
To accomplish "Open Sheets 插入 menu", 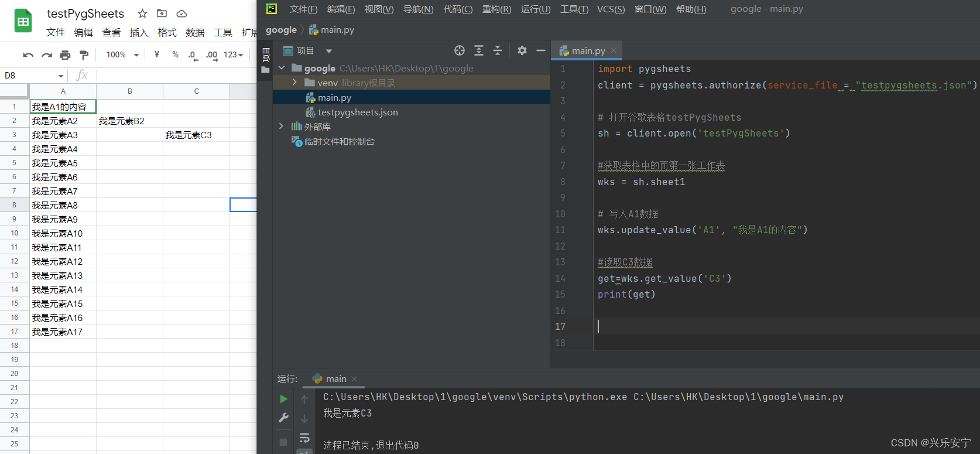I will coord(139,32).
